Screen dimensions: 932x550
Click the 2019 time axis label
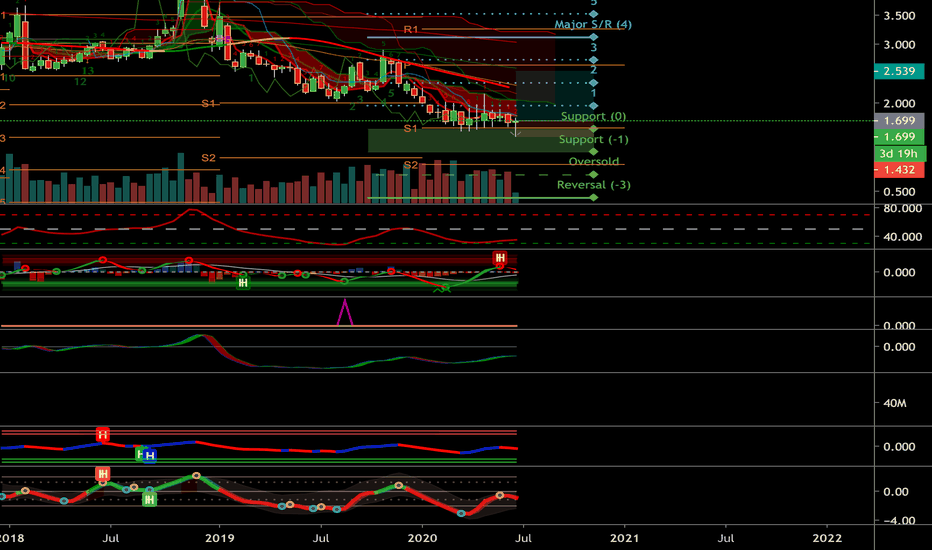click(x=219, y=538)
